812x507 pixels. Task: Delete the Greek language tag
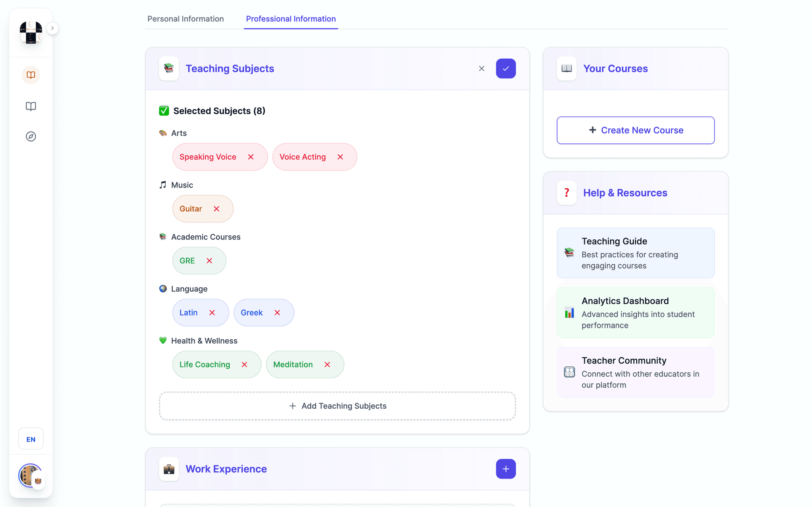[277, 313]
